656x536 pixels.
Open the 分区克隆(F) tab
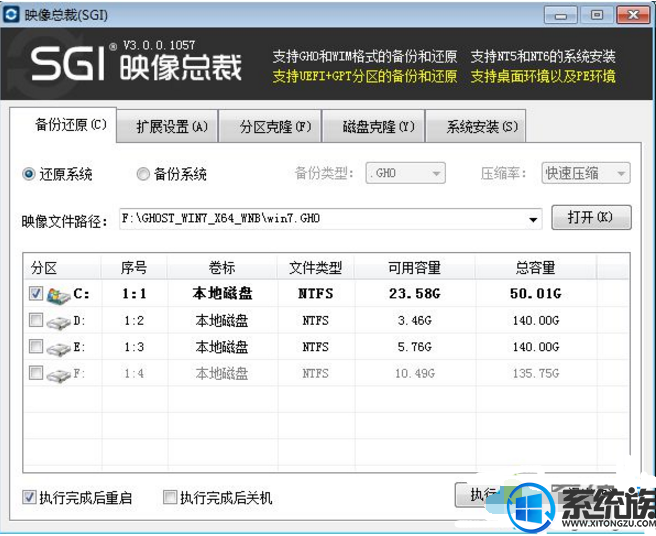270,126
